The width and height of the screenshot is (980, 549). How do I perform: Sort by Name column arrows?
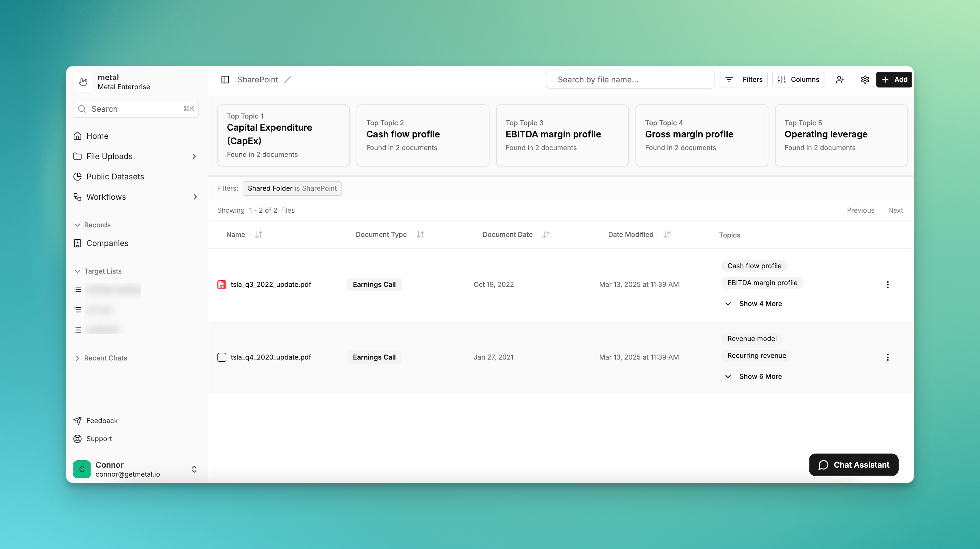(259, 235)
